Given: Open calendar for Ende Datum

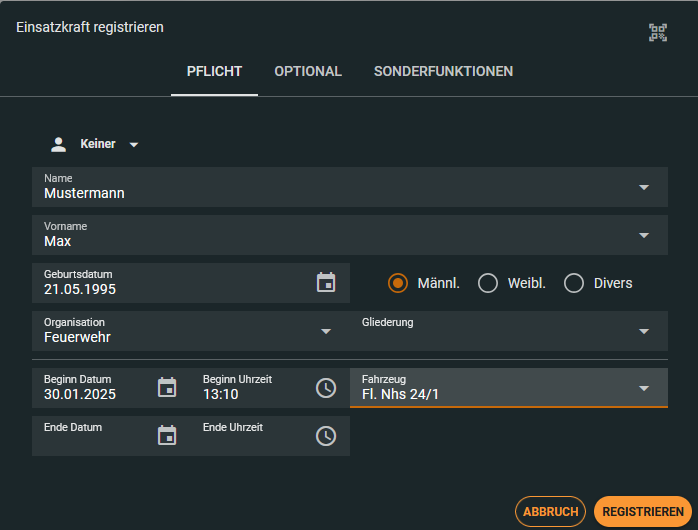Looking at the screenshot, I should (167, 435).
